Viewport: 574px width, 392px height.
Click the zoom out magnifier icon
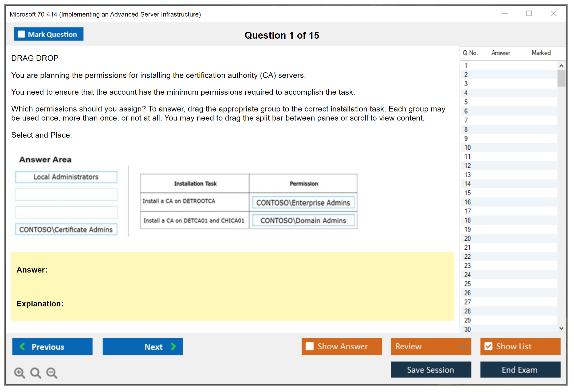(52, 373)
